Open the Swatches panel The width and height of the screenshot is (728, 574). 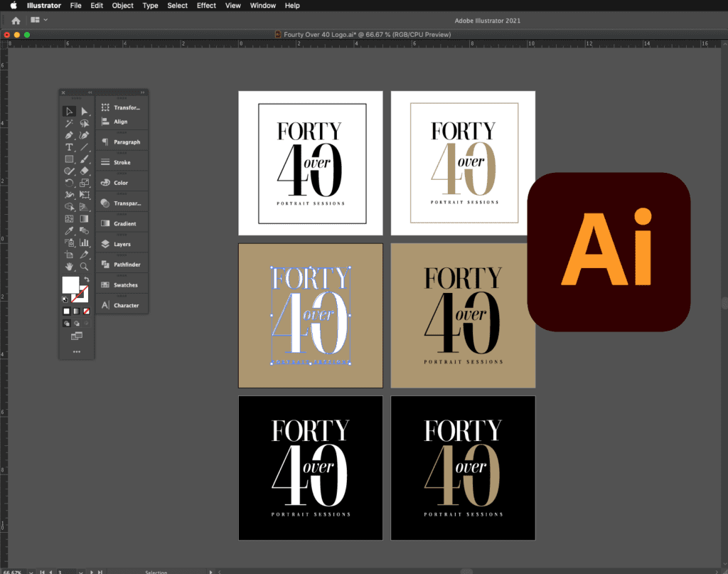(122, 285)
